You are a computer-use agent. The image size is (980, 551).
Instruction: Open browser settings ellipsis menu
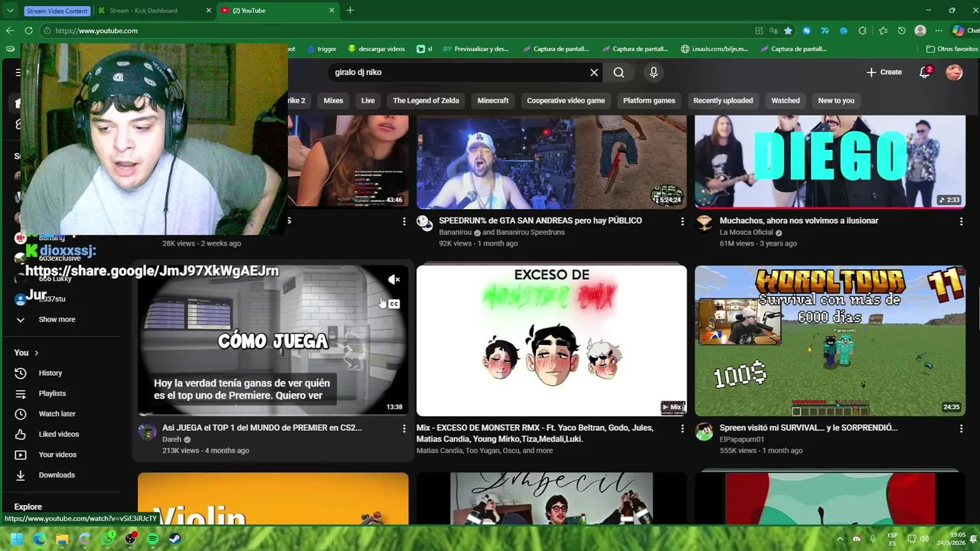pyautogui.click(x=939, y=31)
